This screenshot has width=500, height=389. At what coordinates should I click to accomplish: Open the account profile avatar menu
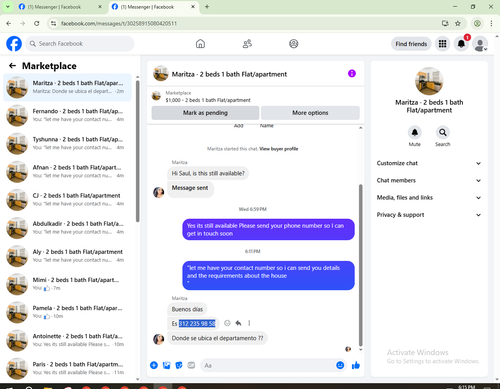[x=480, y=44]
